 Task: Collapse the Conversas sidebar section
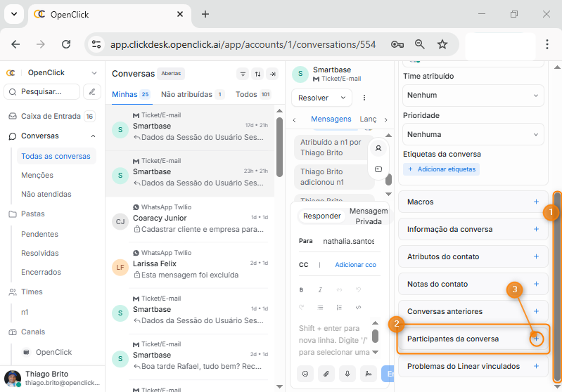click(94, 136)
